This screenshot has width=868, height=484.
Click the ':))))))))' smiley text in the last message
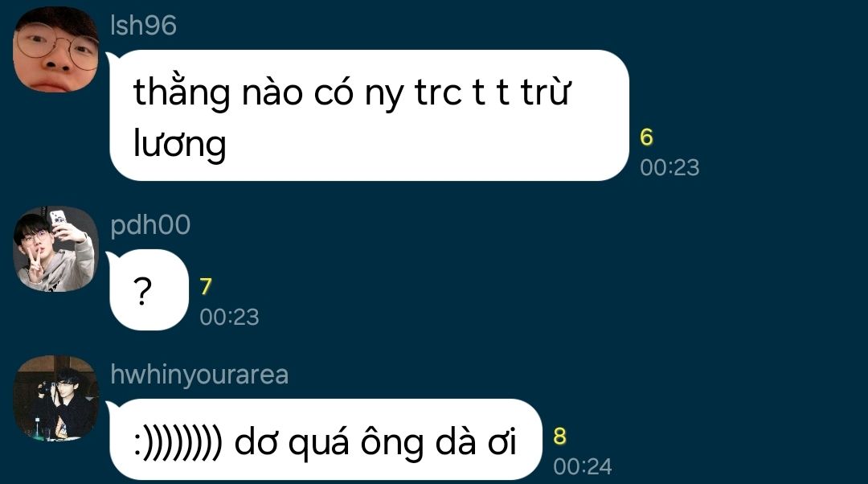click(178, 443)
